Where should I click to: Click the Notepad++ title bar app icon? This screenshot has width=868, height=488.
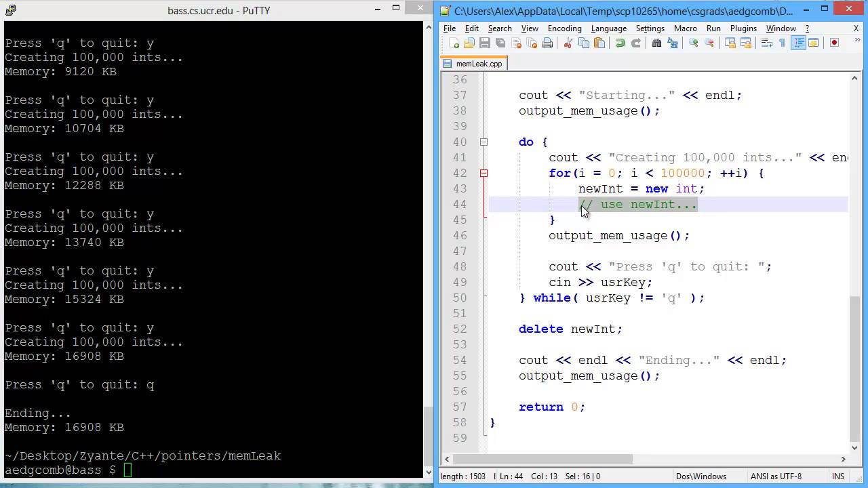(x=445, y=10)
